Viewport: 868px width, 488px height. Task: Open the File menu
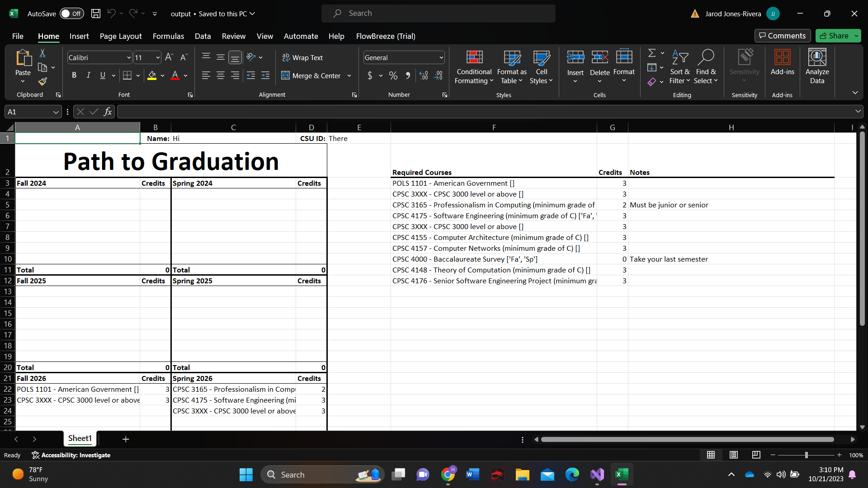[18, 36]
